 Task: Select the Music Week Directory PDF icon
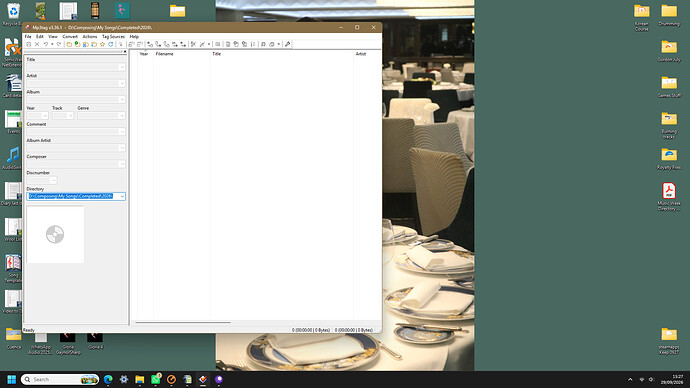click(x=669, y=197)
